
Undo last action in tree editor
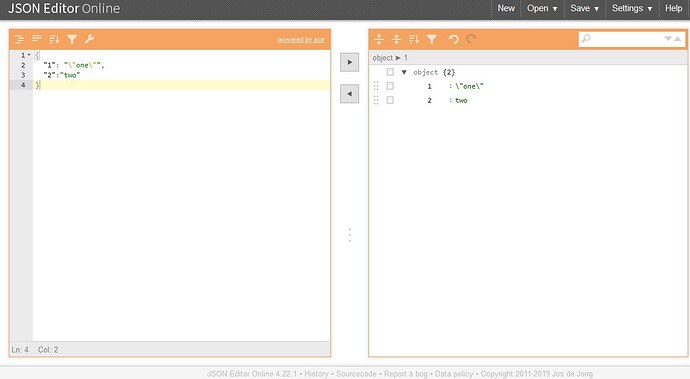453,39
